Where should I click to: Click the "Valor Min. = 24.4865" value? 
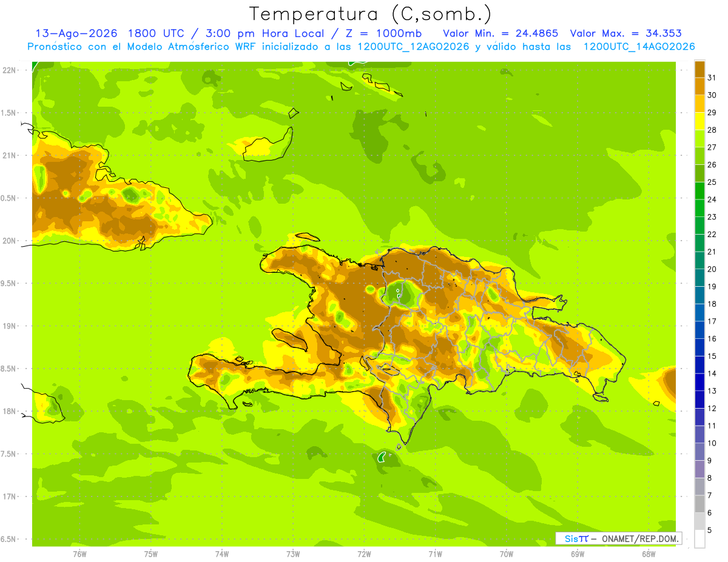[500, 33]
